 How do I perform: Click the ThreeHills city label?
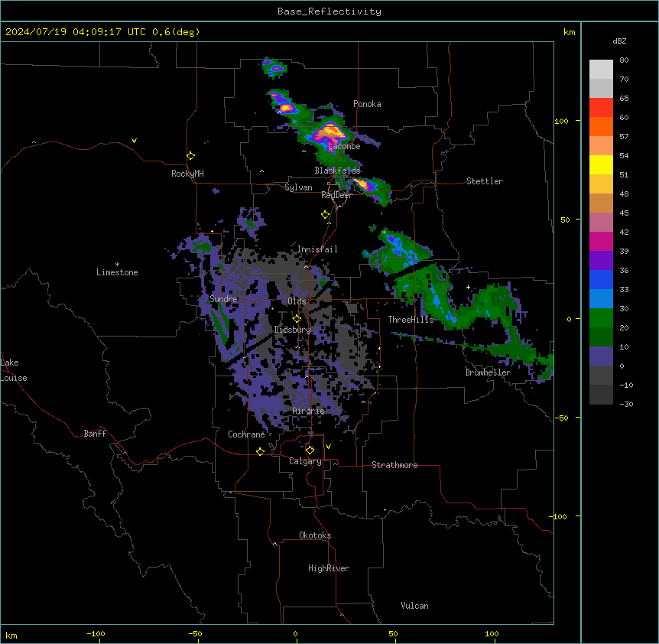tap(411, 320)
